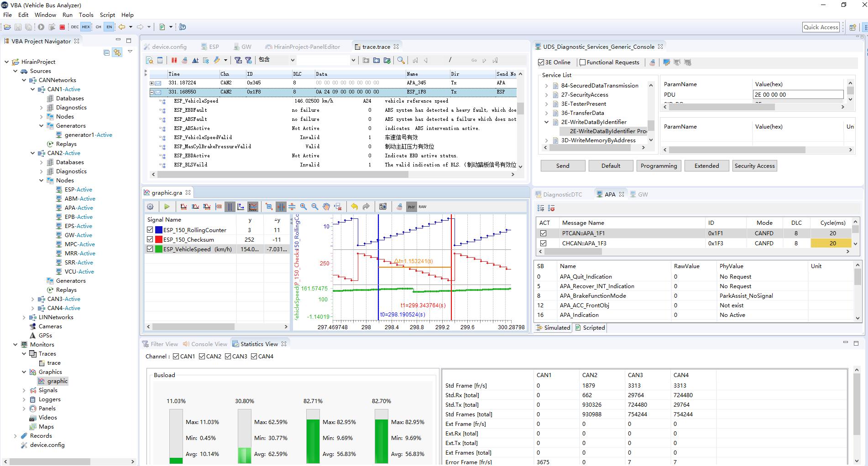Uncheck CAN1 channel in Statistics View

pos(176,357)
